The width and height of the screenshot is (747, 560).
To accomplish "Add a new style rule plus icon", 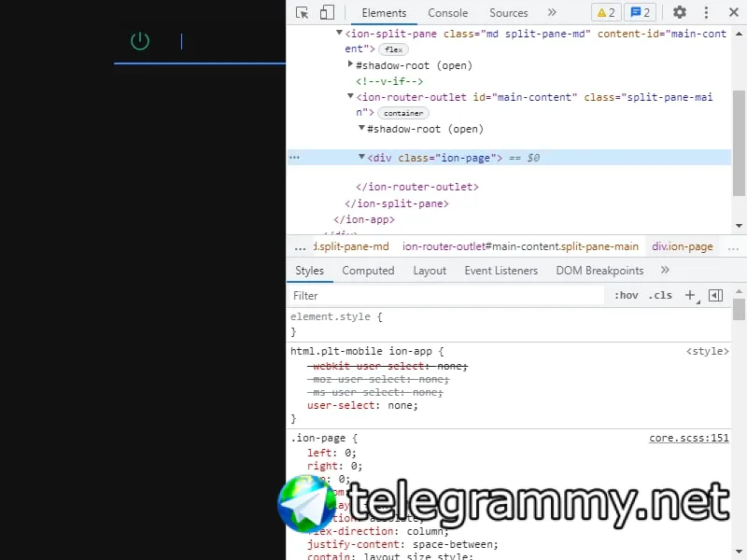I will [691, 296].
